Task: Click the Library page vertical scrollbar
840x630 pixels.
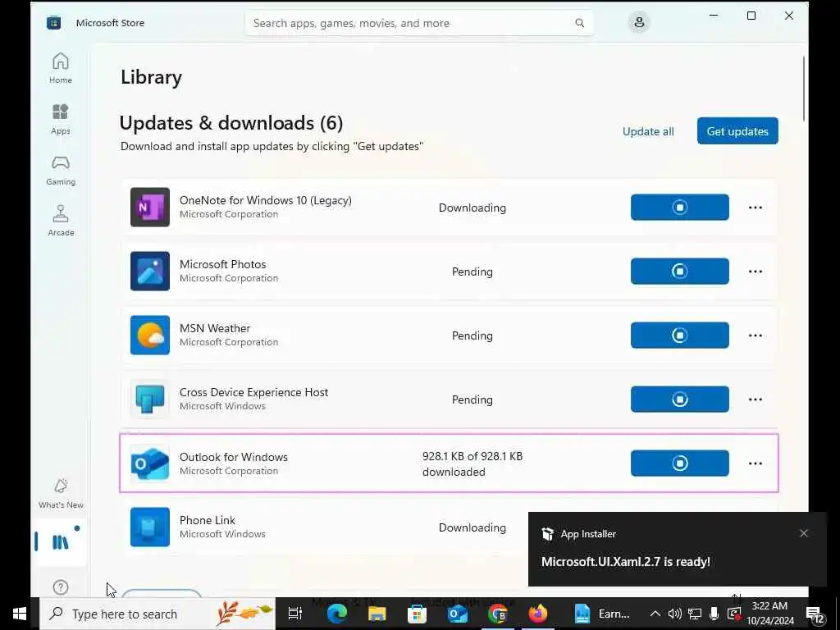Action: (x=804, y=89)
